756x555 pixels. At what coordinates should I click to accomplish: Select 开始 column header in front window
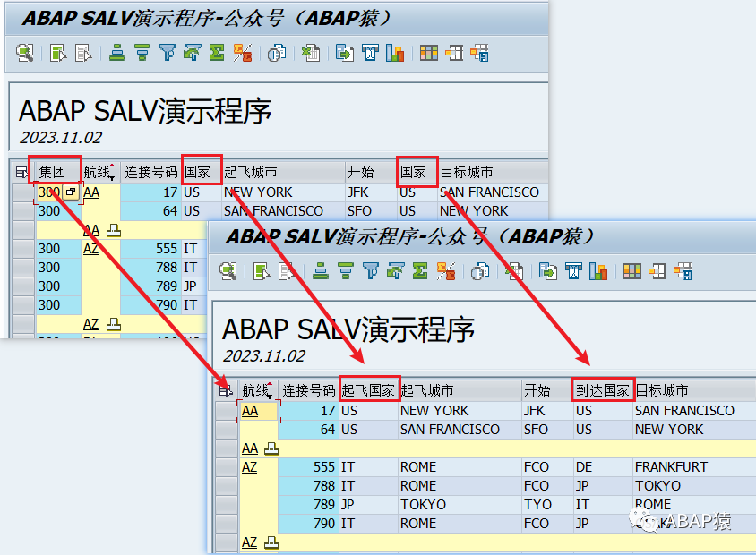point(546,390)
